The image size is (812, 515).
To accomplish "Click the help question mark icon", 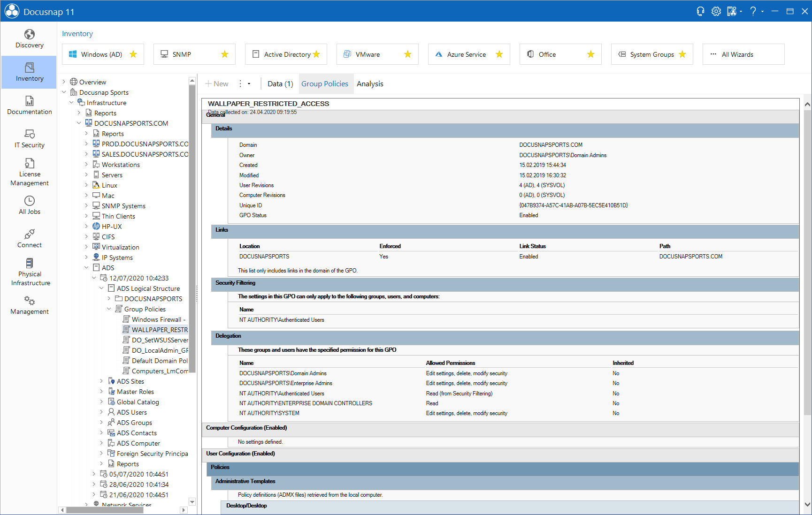I will pyautogui.click(x=753, y=11).
